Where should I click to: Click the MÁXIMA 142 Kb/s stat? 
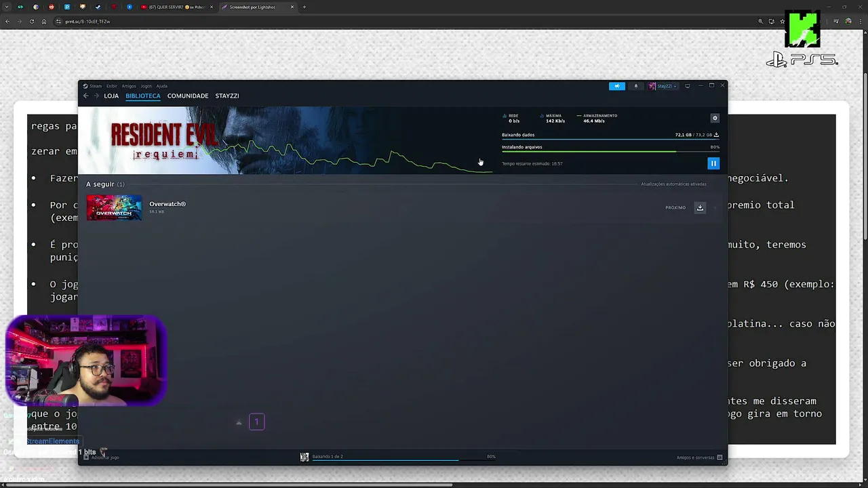pyautogui.click(x=553, y=118)
